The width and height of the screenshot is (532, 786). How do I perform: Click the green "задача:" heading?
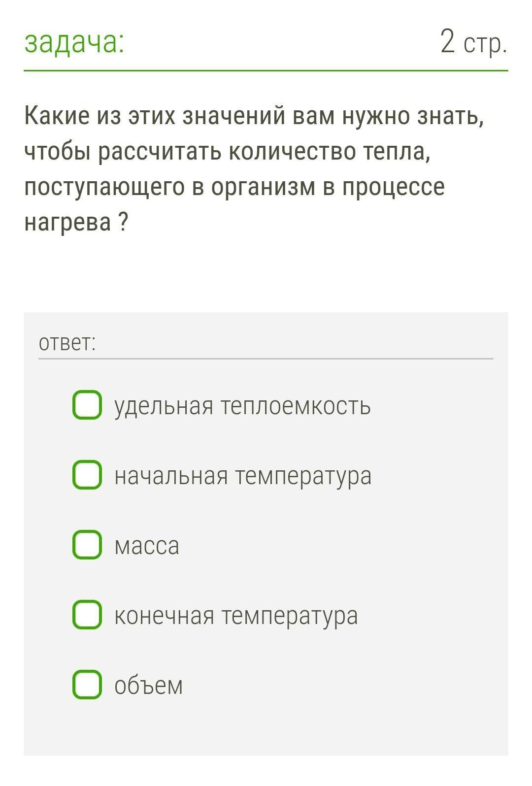[74, 42]
